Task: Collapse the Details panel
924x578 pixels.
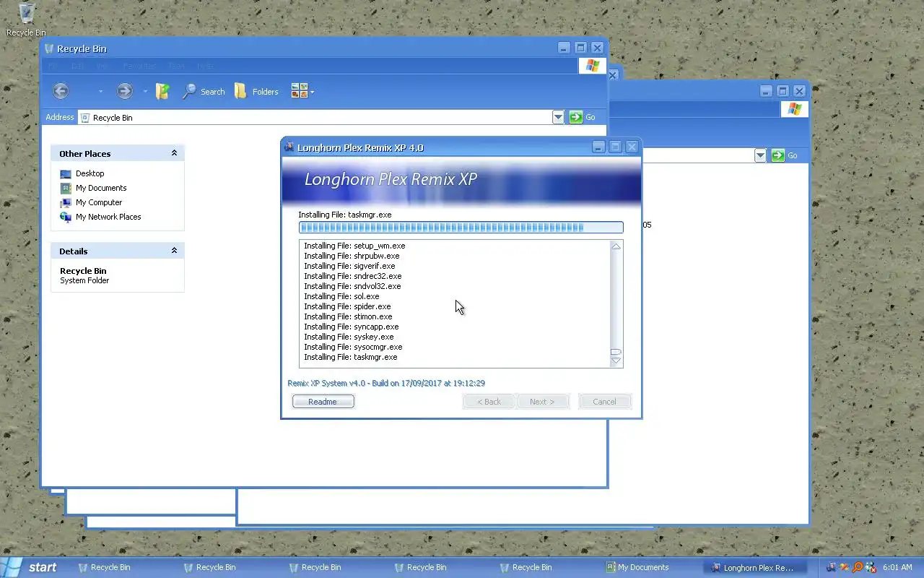Action: click(x=174, y=251)
